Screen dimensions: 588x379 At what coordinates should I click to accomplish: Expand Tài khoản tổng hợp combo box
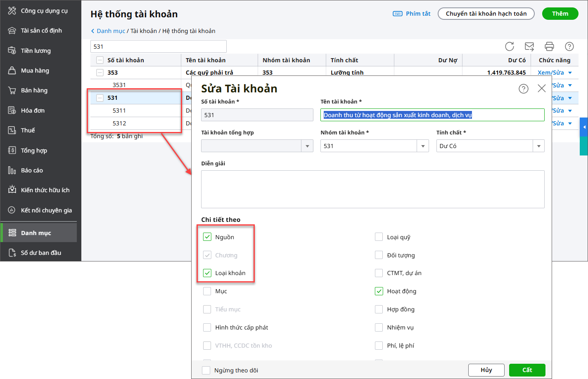tap(307, 146)
